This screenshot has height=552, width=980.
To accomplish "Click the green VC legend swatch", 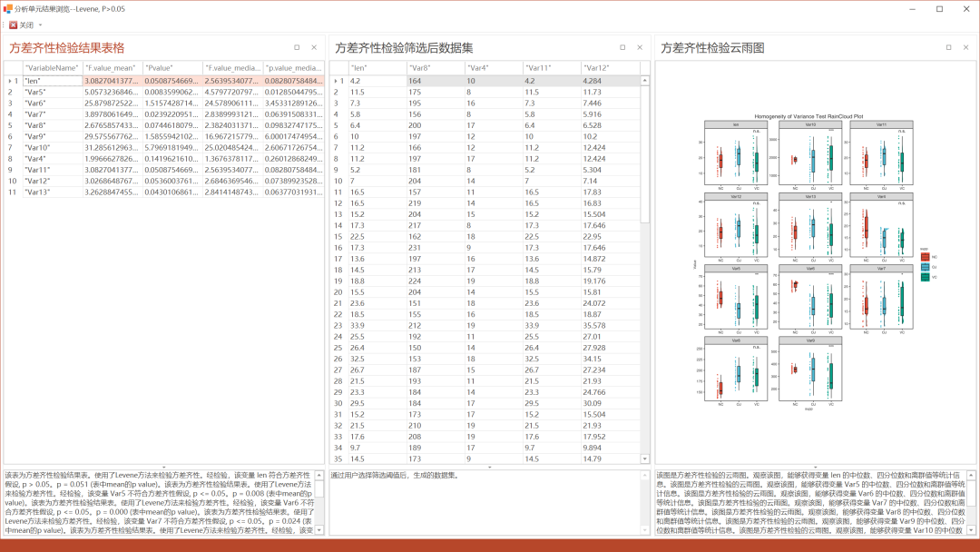I will (x=925, y=277).
